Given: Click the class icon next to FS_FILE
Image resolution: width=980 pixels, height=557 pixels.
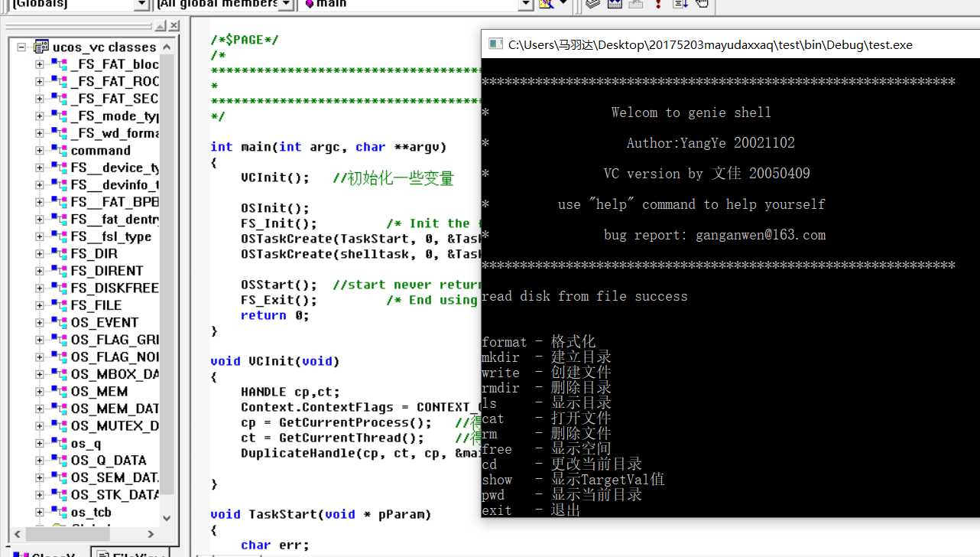Looking at the screenshot, I should (59, 305).
